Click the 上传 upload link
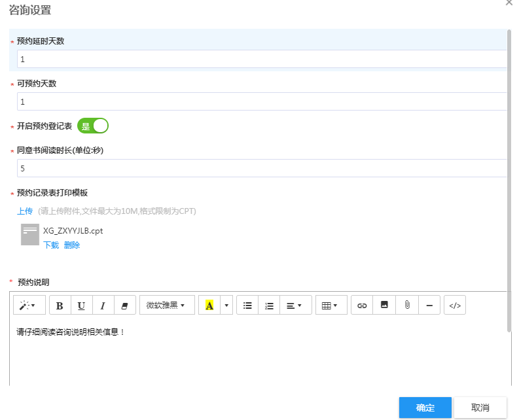Viewport: 519px width, 420px height. 25,211
